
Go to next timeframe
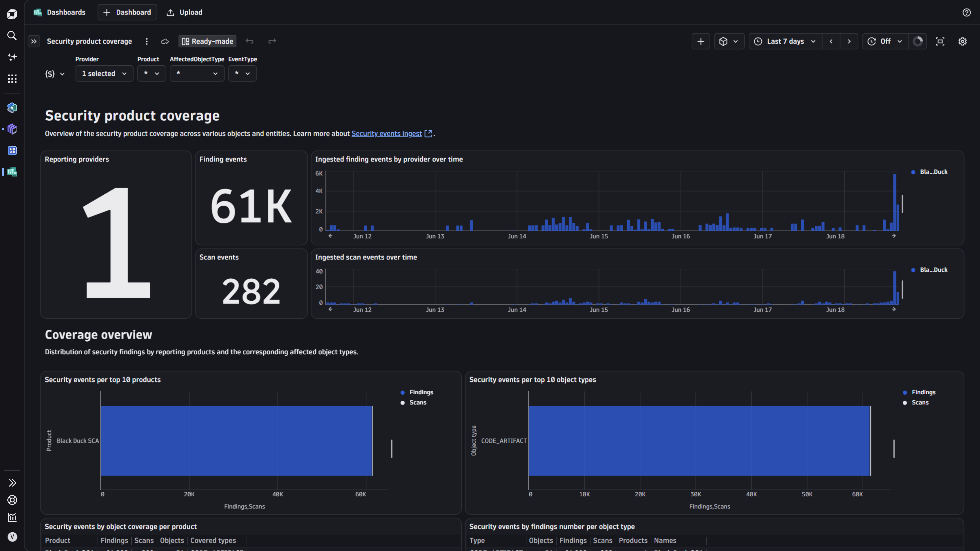click(x=849, y=41)
